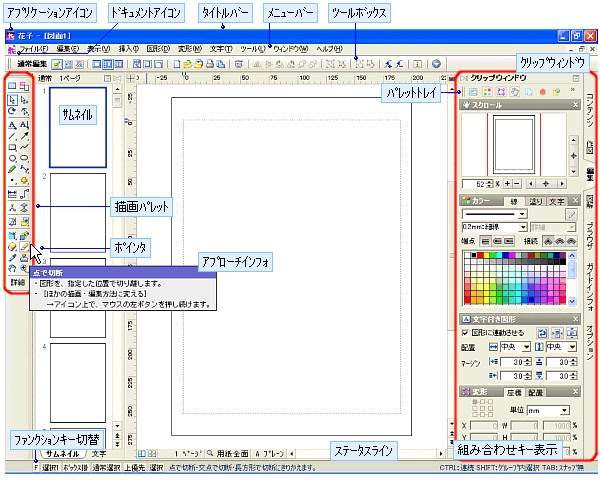The height and width of the screenshot is (480, 600).
Task: Toggle the third line end-cap style button
Action: click(509, 241)
